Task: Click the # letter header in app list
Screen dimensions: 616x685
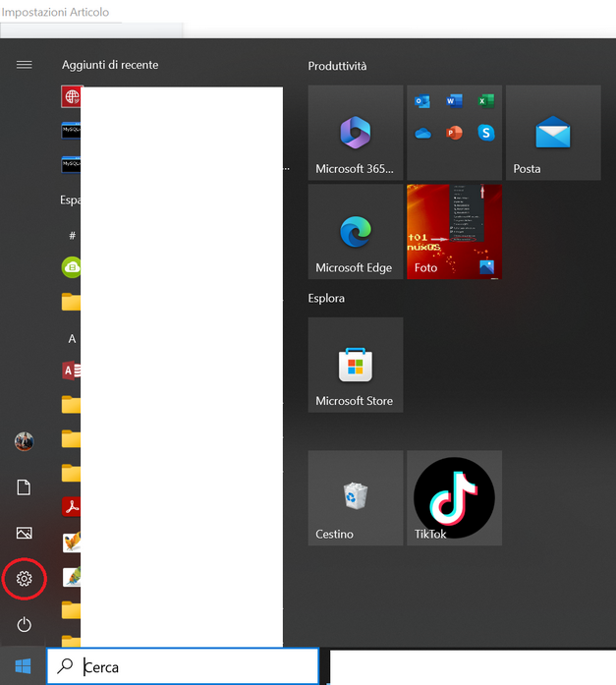Action: click(72, 236)
